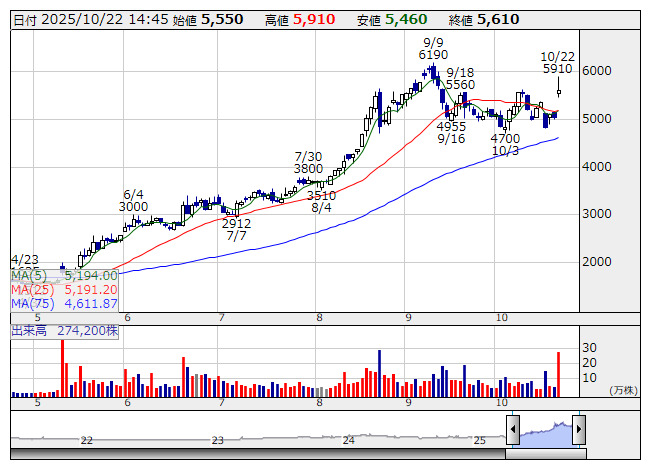
Task: Click the MA(75) 4,611.87 legend entry
Action: tap(64, 303)
